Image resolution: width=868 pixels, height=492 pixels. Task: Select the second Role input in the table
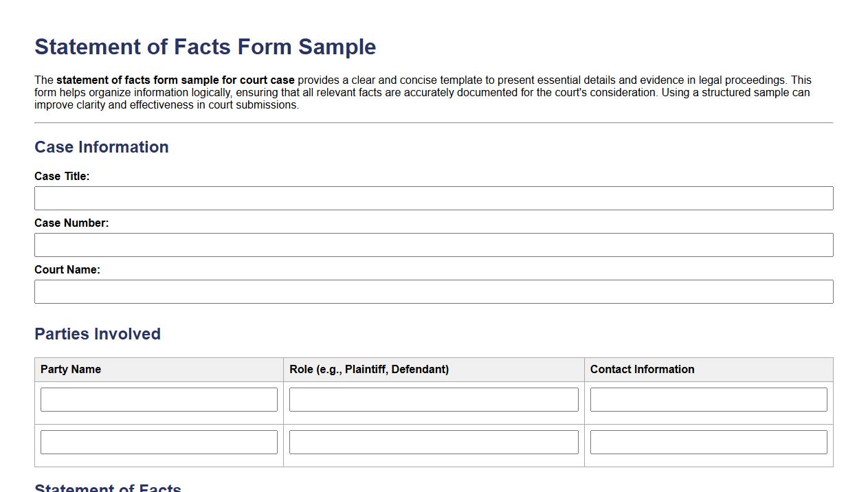coord(434,442)
